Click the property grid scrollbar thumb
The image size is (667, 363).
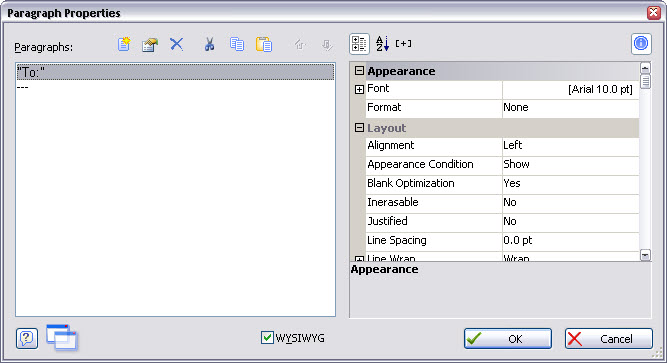pyautogui.click(x=645, y=81)
